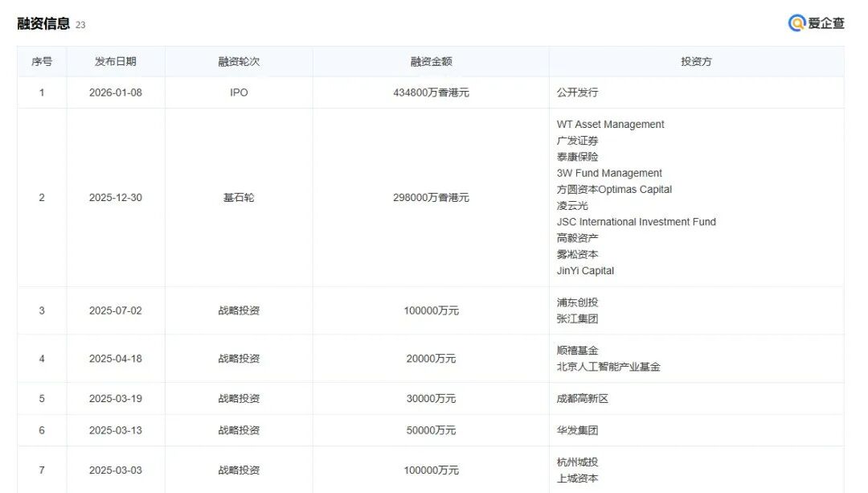Click the amount 434800万香港元
868x493 pixels.
[432, 92]
